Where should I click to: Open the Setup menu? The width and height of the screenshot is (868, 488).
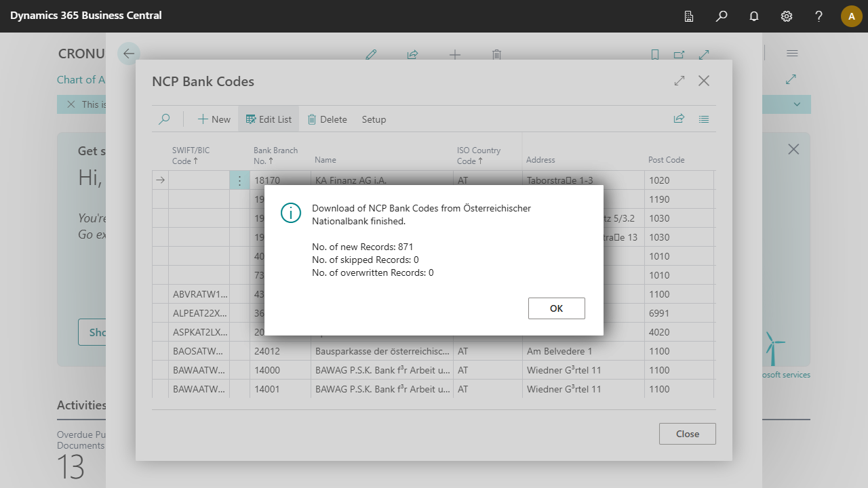(x=374, y=119)
